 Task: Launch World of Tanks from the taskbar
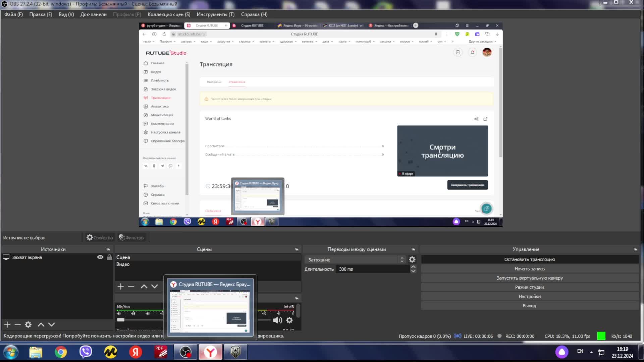(235, 352)
